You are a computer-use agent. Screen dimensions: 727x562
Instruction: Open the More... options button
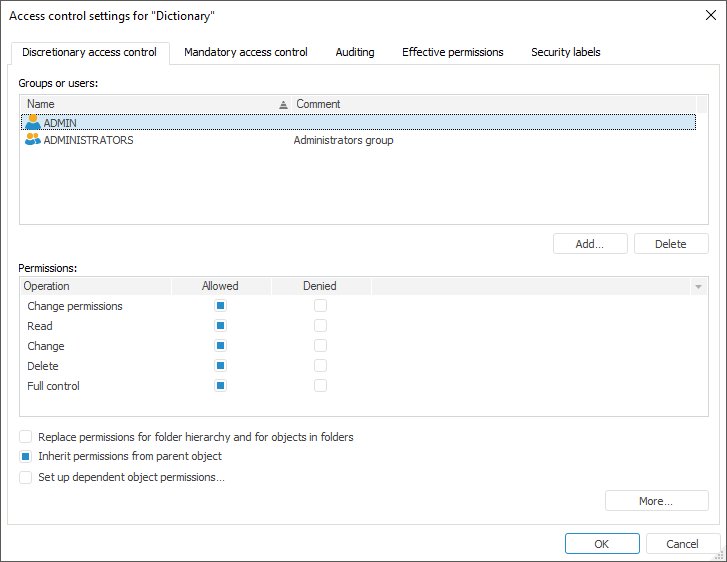tap(656, 501)
